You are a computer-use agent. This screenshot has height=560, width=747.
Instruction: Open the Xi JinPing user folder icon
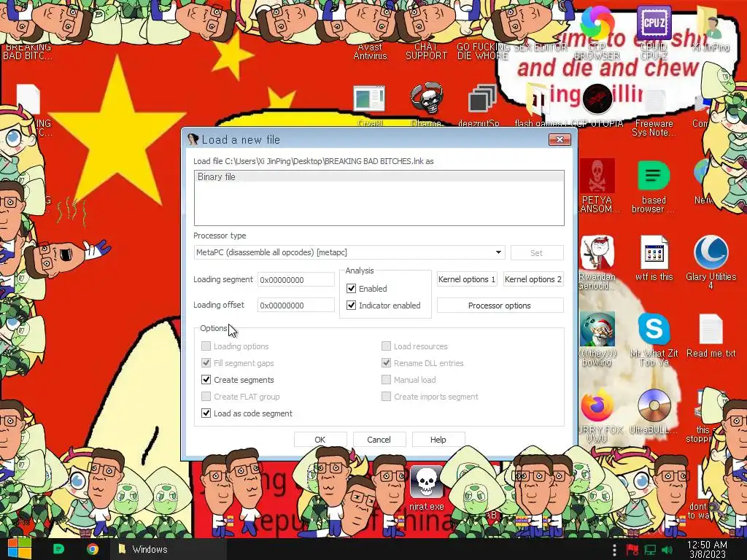pos(710,23)
